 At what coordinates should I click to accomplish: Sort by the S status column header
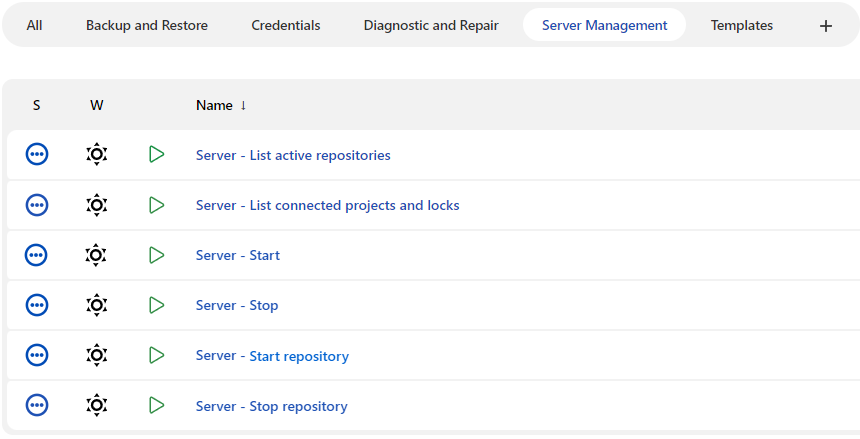pyautogui.click(x=37, y=105)
